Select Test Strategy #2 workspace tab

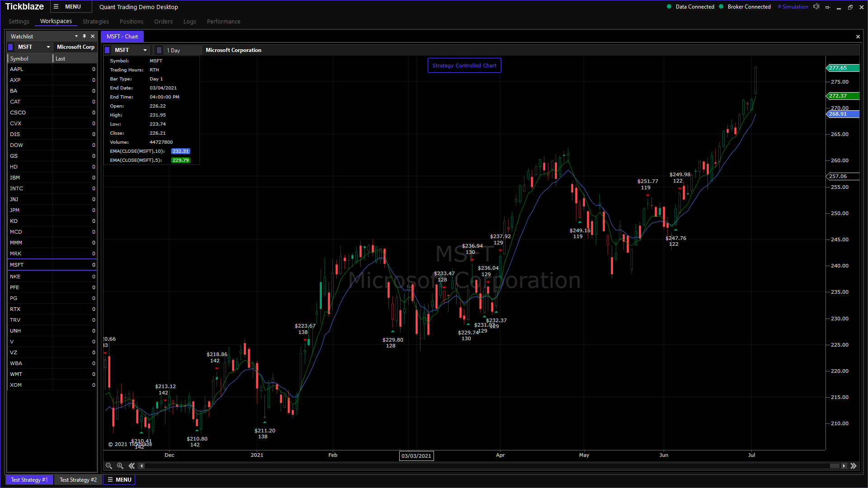pos(78,480)
